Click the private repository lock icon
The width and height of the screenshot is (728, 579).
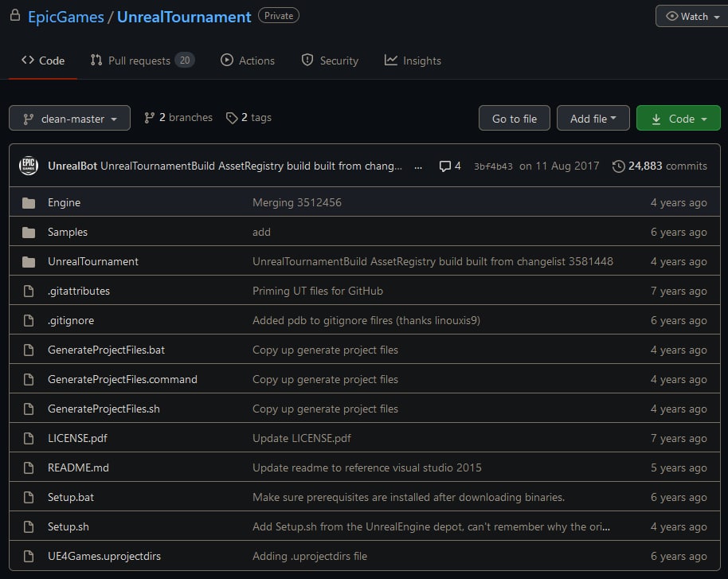point(14,16)
